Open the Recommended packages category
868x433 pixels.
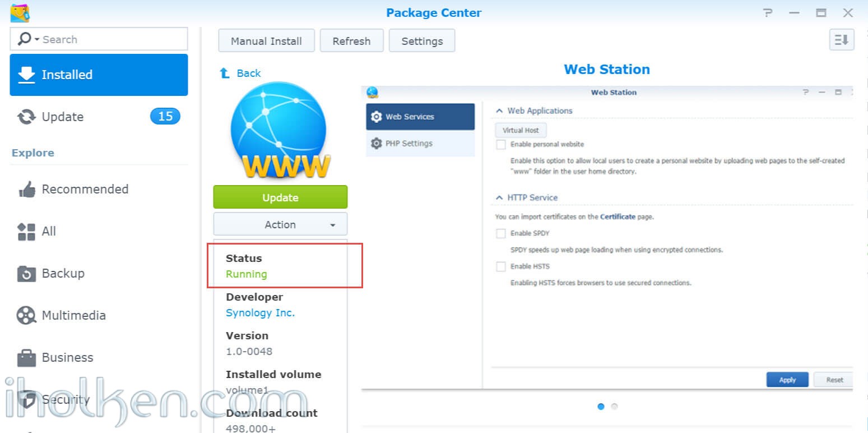click(x=99, y=190)
